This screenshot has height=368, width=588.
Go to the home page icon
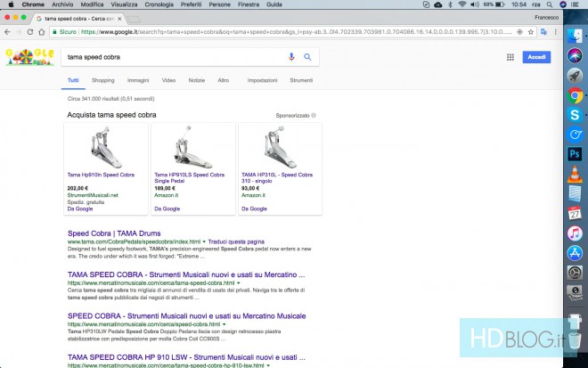[41, 32]
